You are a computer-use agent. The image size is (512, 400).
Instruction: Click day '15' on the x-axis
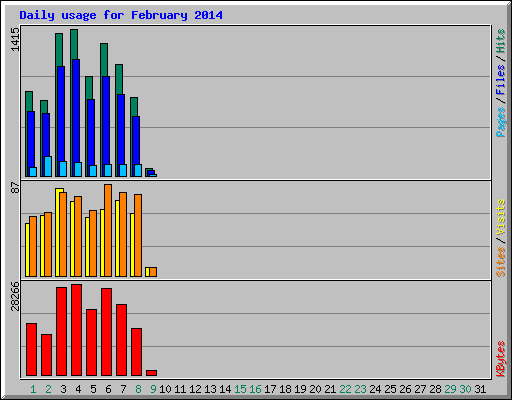click(x=240, y=389)
